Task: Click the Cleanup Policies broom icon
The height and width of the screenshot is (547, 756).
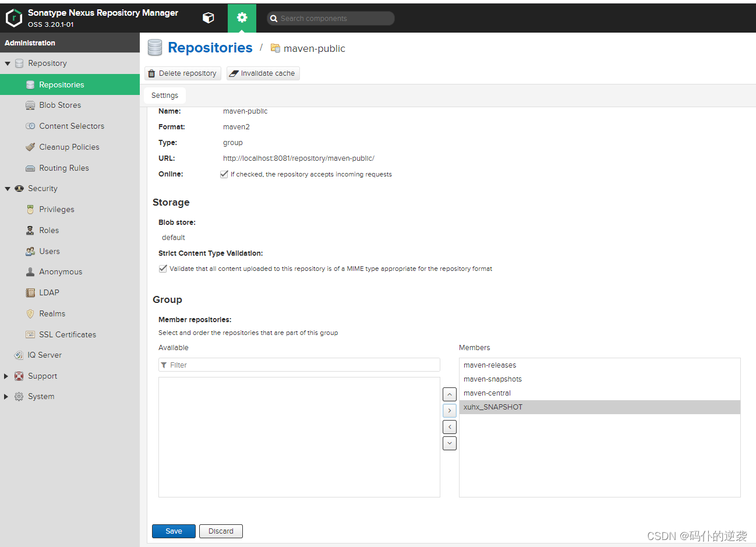Action: click(30, 147)
